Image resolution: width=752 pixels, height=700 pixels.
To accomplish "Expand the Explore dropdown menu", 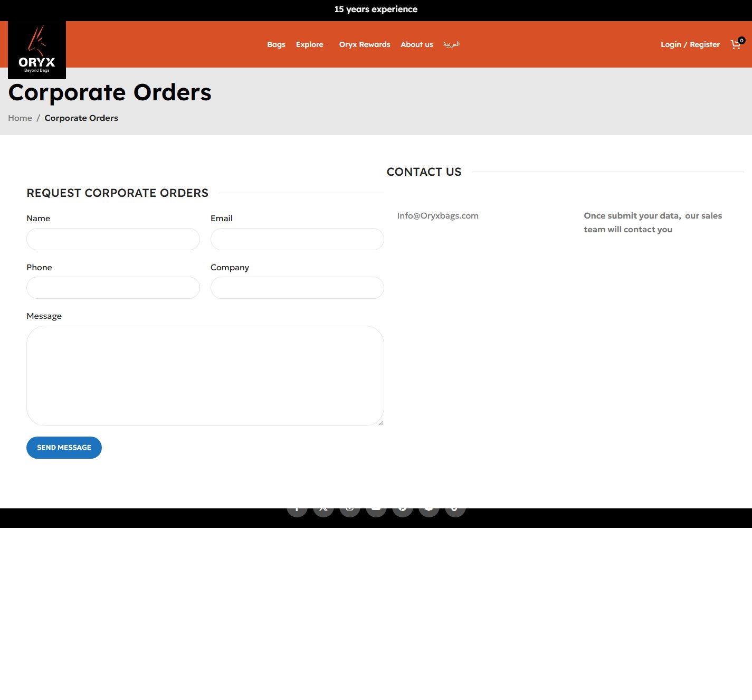I will (312, 44).
